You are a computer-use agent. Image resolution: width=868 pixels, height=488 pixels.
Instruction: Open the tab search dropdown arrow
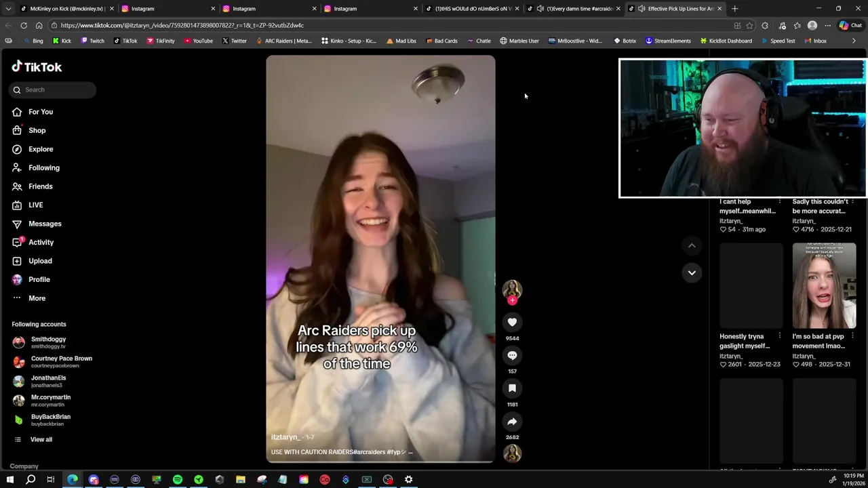click(x=8, y=9)
